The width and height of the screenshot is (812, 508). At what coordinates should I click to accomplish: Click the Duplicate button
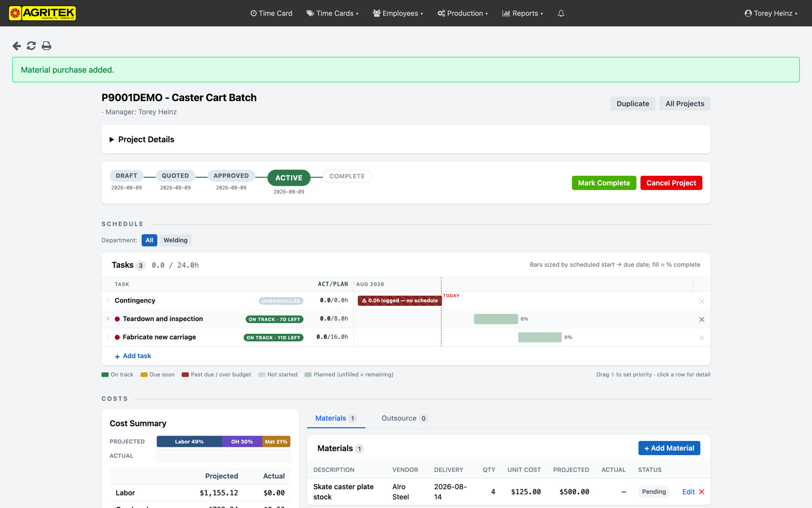click(x=633, y=104)
